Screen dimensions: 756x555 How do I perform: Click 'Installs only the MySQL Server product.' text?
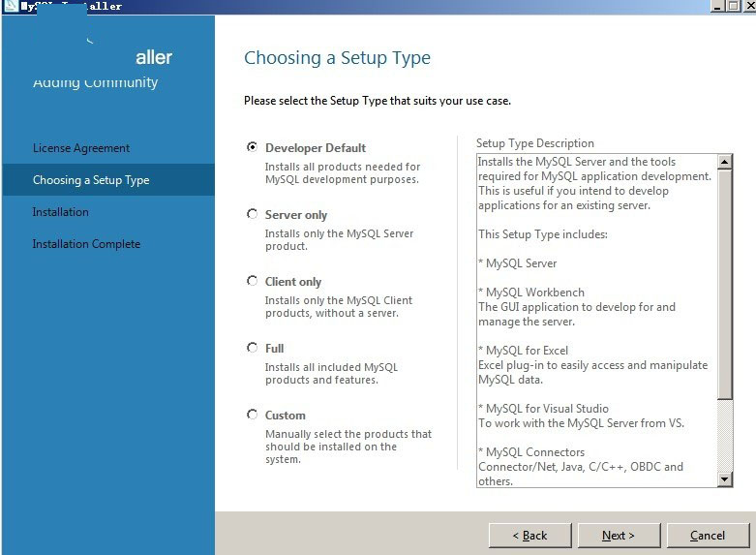pyautogui.click(x=339, y=239)
